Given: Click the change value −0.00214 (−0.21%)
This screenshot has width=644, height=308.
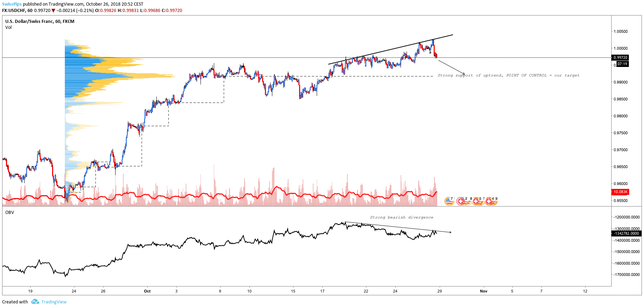Looking at the screenshot, I should click(75, 11).
